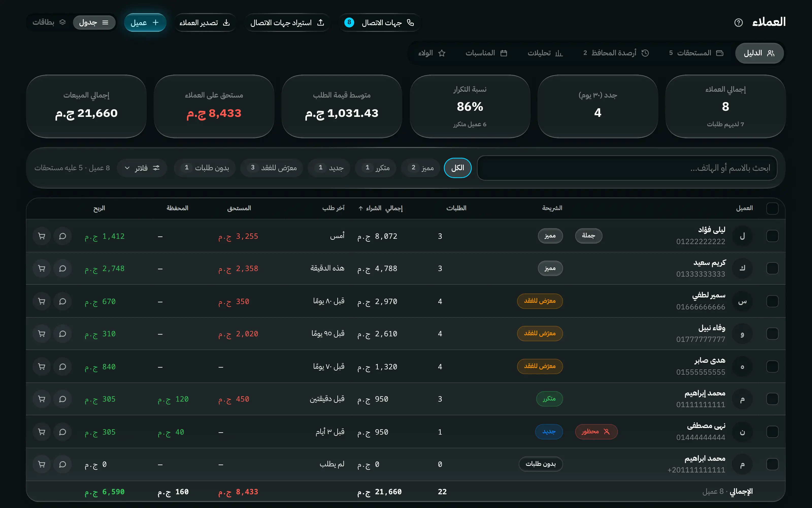Open the help question-mark icon beside العملاء
This screenshot has height=508, width=812.
click(738, 23)
